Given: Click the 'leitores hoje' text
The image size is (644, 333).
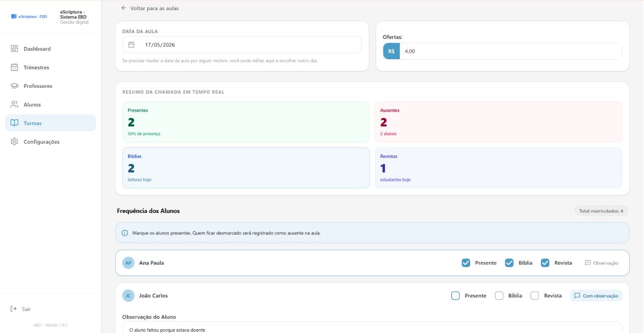Looking at the screenshot, I should [140, 180].
